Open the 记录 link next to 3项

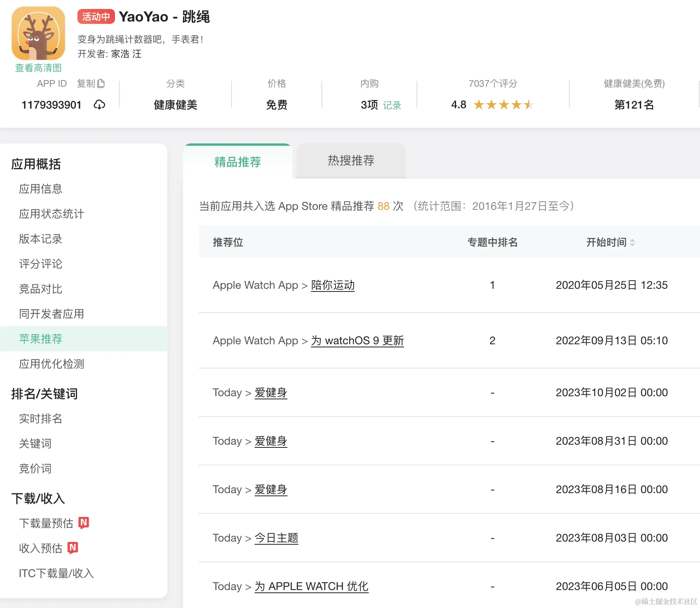392,106
